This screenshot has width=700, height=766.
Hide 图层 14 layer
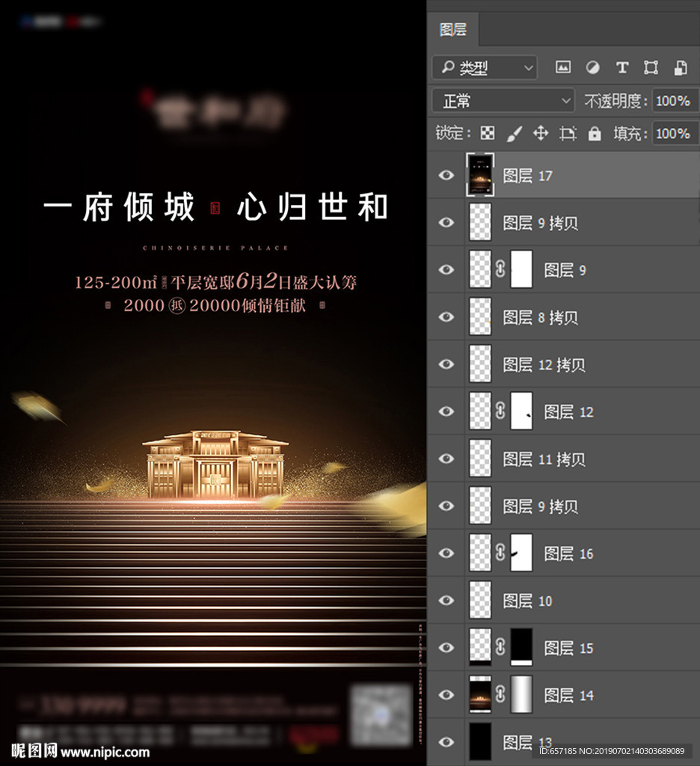tap(446, 695)
